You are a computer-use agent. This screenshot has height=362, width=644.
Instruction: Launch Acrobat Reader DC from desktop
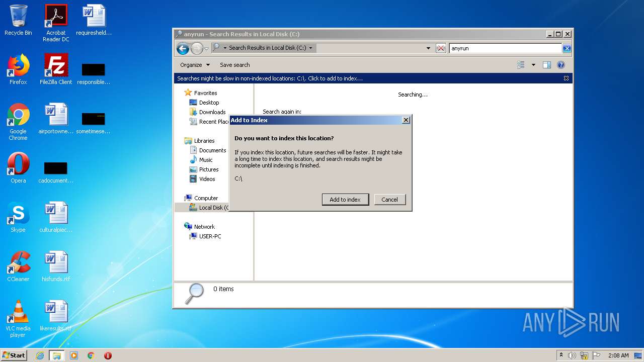56,23
